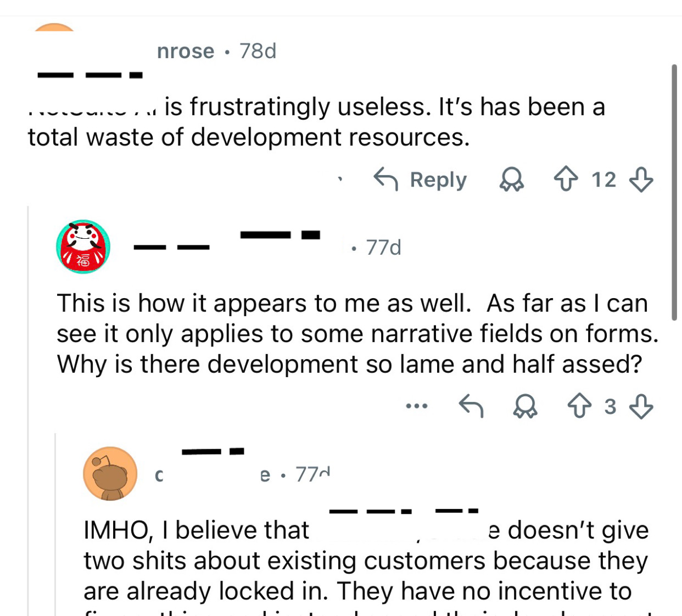The image size is (682, 616).
Task: Upvote nrose's comment
Action: (x=567, y=179)
